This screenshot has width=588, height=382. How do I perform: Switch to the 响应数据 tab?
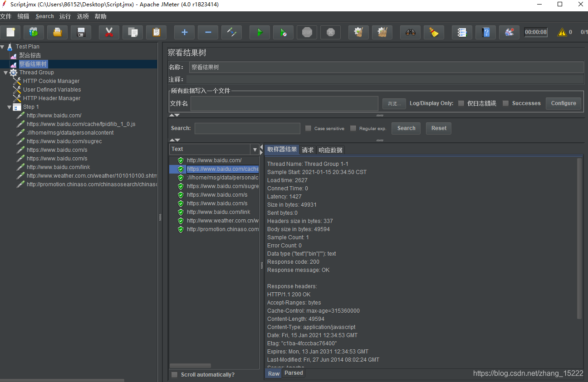pyautogui.click(x=330, y=150)
